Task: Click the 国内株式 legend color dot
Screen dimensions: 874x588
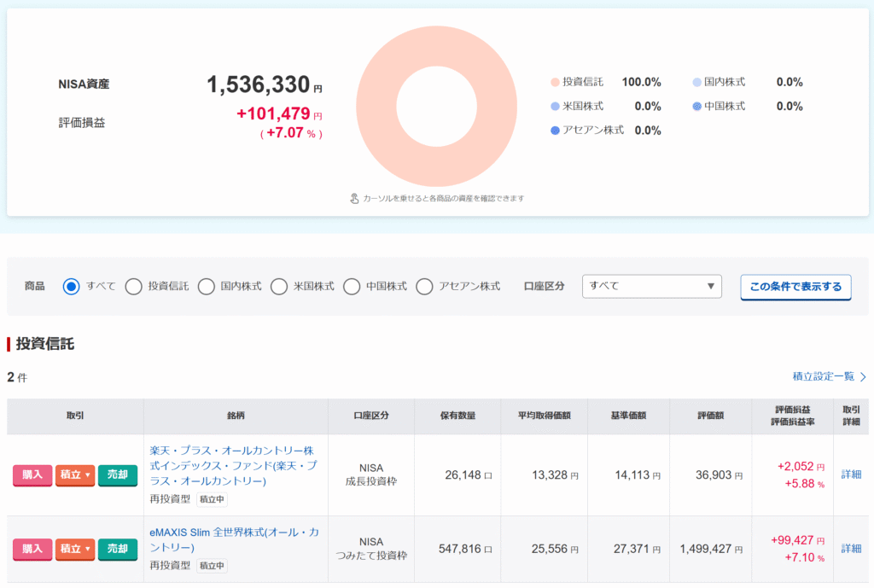Action: (x=696, y=83)
